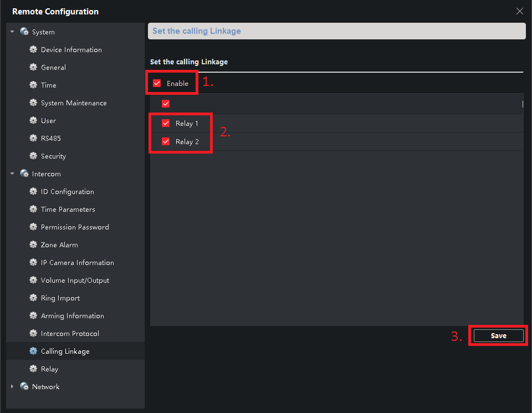This screenshot has height=413, width=532.
Task: Toggle the Enable checkbox
Action: 157,84
